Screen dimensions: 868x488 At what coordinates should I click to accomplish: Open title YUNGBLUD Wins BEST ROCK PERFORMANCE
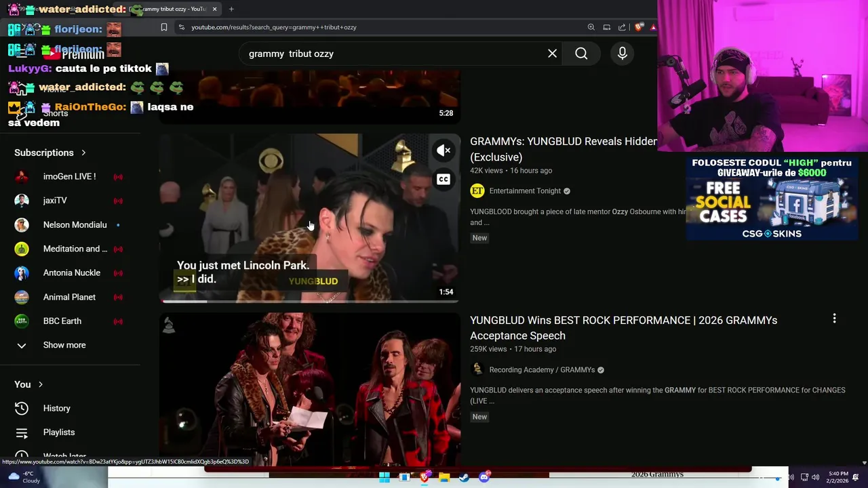click(x=623, y=327)
